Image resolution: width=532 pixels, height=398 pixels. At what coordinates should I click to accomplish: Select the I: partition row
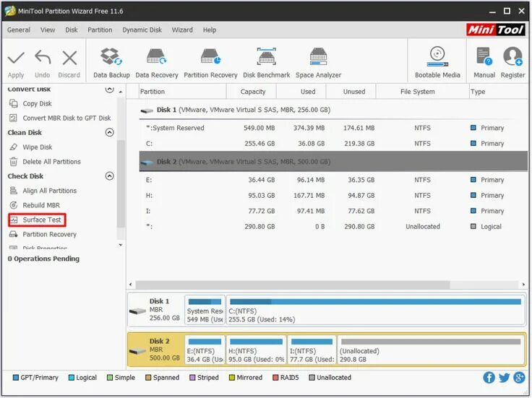coord(333,211)
